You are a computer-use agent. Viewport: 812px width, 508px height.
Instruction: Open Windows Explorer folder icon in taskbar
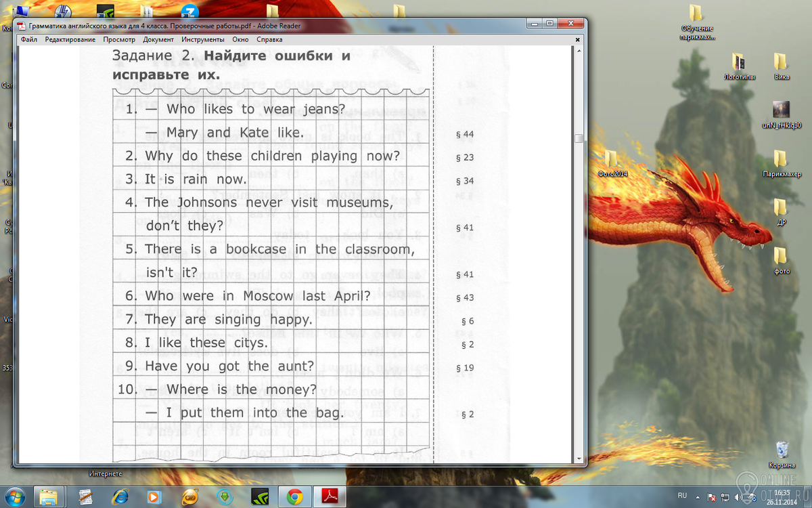pos(49,496)
